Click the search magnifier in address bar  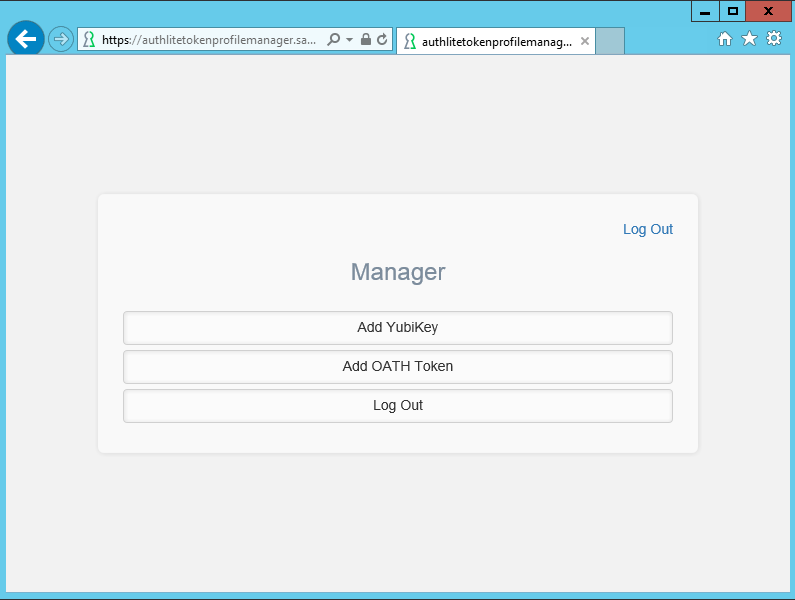[x=333, y=39]
